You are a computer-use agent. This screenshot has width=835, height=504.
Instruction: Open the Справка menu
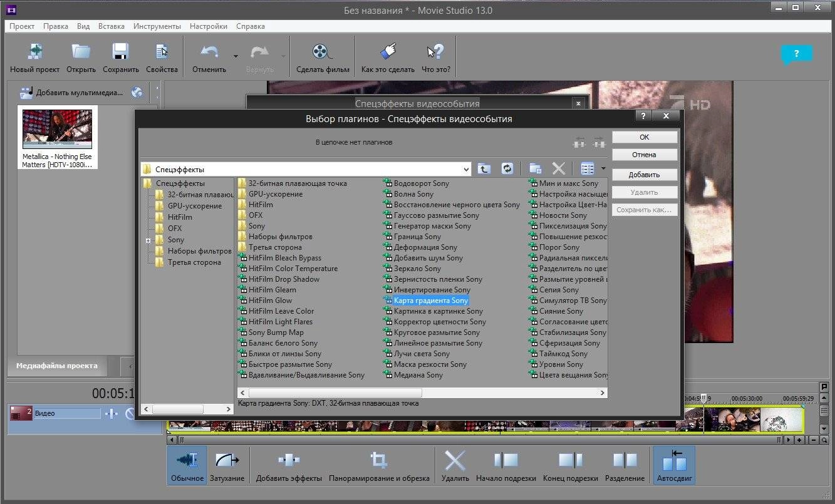click(x=251, y=26)
